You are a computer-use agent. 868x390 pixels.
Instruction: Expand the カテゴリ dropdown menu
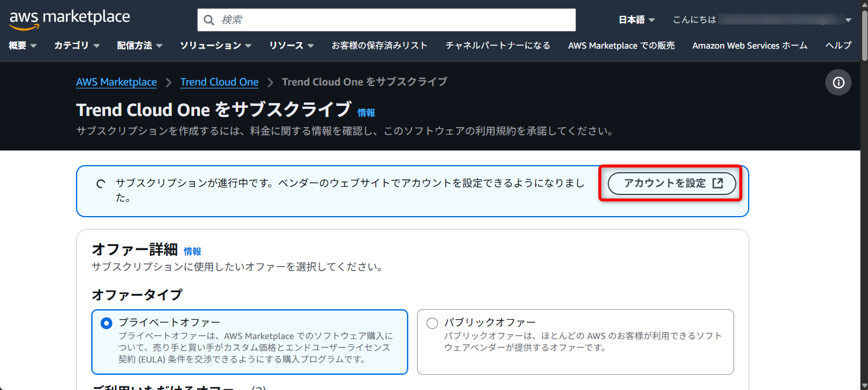coord(77,45)
